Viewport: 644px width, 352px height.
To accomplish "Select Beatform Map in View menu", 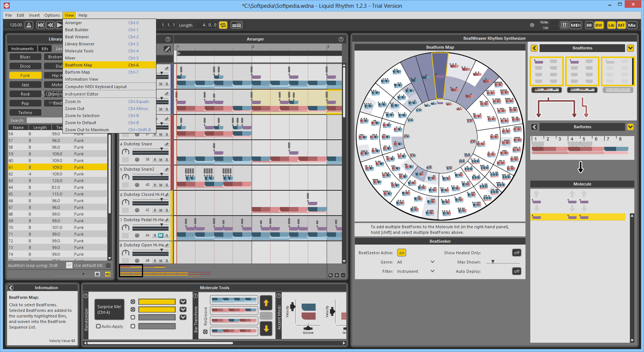I will tap(109, 65).
